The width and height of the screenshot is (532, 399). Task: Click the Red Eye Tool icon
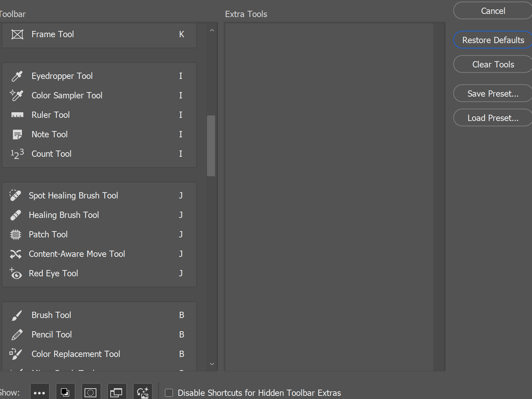coord(15,274)
